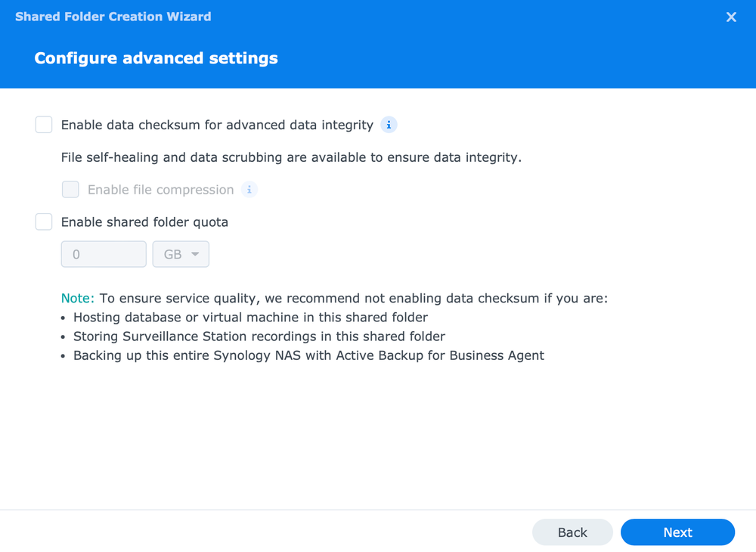This screenshot has height=552, width=756.
Task: Expand the size unit combo box
Action: [x=181, y=254]
